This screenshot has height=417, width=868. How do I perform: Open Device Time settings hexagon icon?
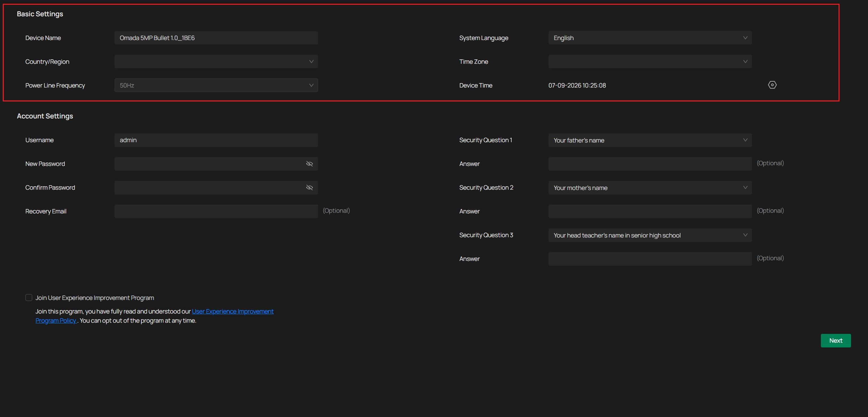772,85
